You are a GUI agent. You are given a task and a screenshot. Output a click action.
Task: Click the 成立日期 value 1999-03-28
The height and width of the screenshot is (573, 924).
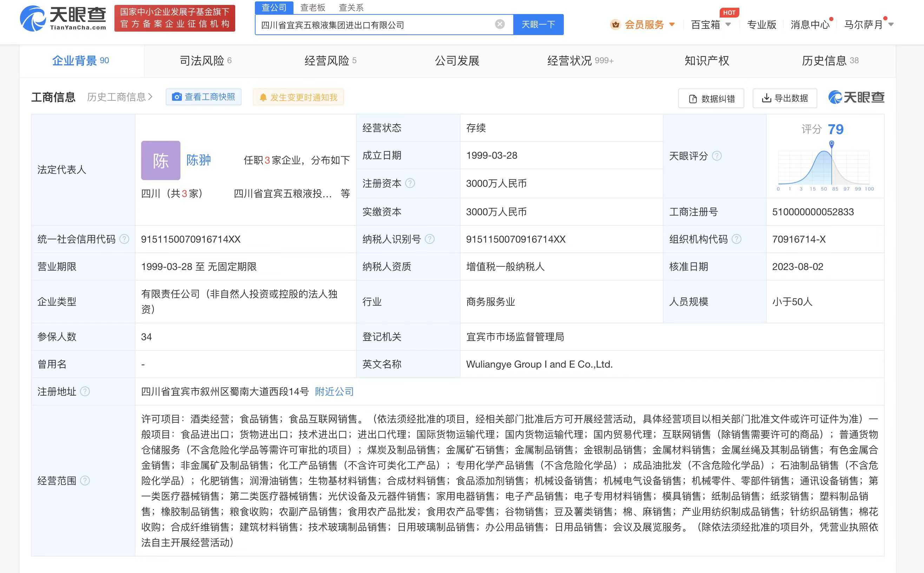[x=491, y=156]
